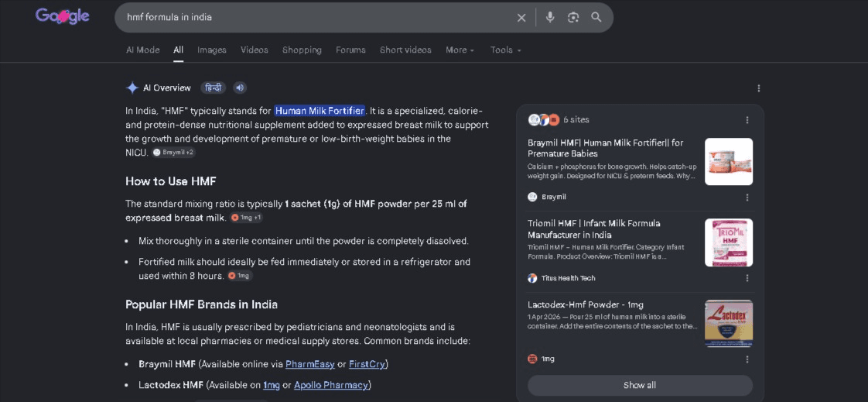This screenshot has height=402, width=868.
Task: Click the magnifying glass search button
Action: click(596, 17)
